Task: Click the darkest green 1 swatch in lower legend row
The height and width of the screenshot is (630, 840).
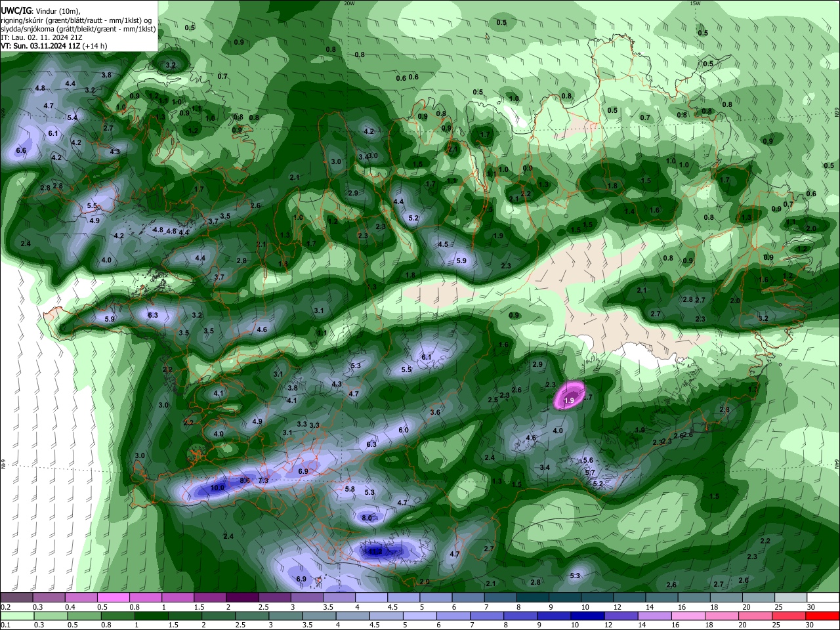Action: (x=151, y=616)
